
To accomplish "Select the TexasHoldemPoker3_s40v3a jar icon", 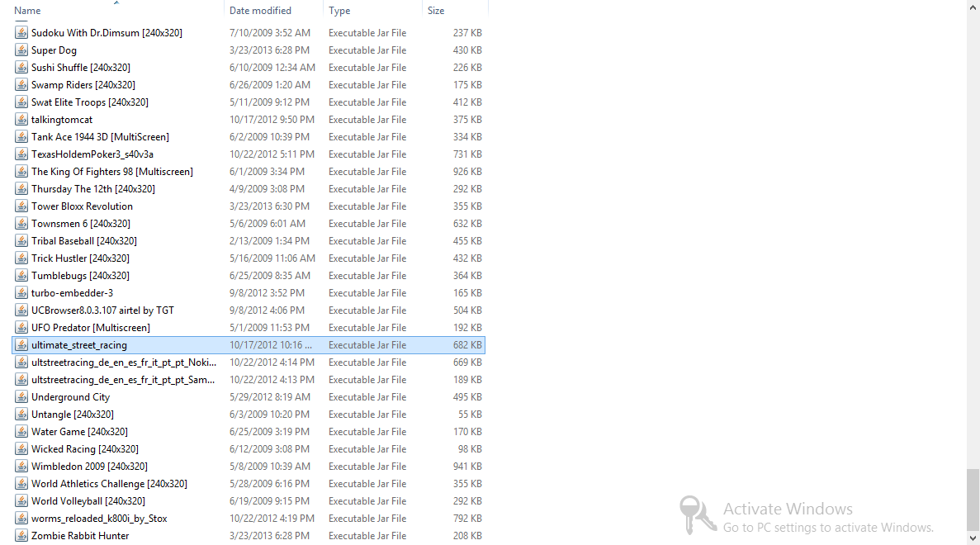I will (21, 154).
